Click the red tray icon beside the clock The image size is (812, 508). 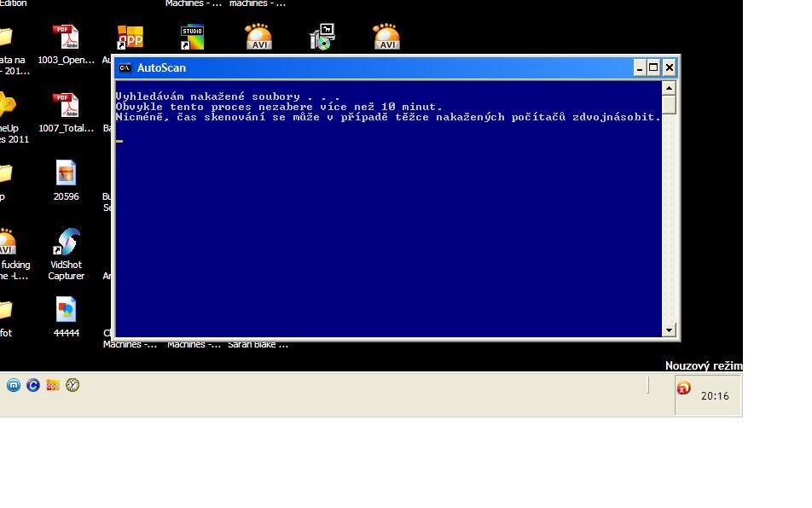683,388
